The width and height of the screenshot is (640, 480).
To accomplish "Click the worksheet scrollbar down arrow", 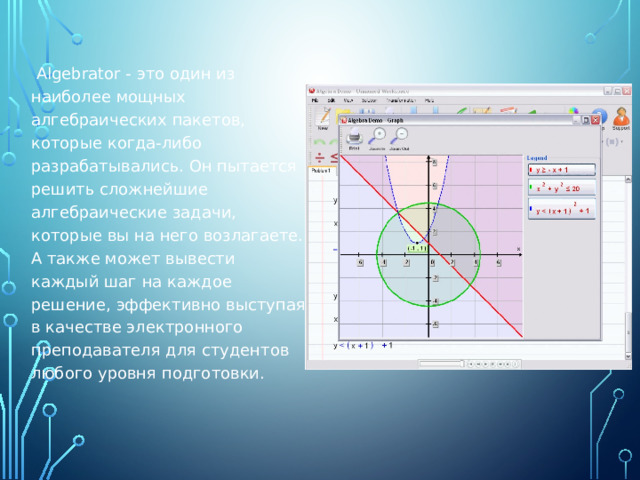I will 628,356.
